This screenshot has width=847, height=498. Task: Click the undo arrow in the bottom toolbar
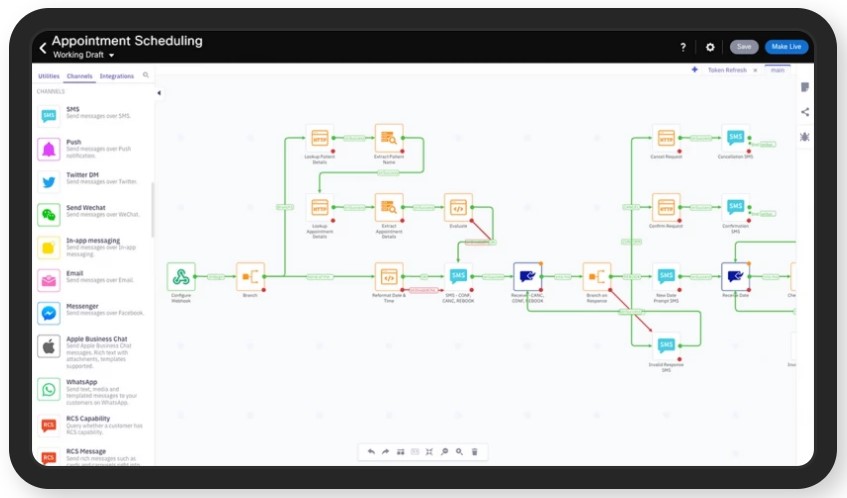(x=371, y=452)
